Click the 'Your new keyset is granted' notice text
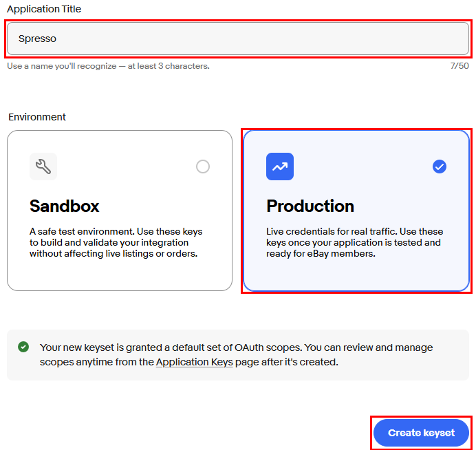 coord(236,354)
